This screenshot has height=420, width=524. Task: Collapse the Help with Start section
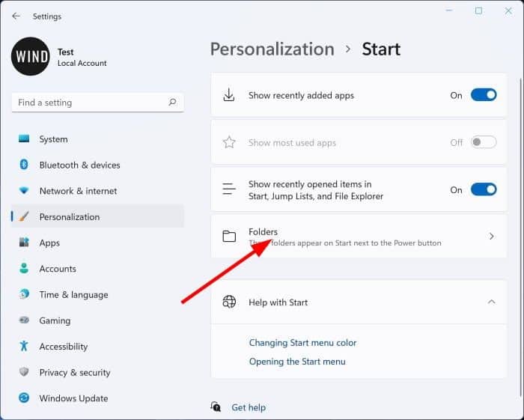[491, 302]
